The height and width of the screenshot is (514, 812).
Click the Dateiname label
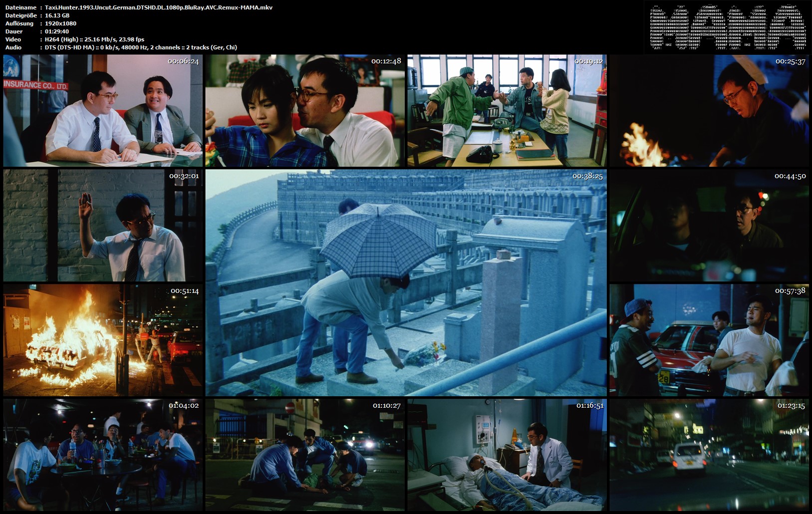click(21, 7)
